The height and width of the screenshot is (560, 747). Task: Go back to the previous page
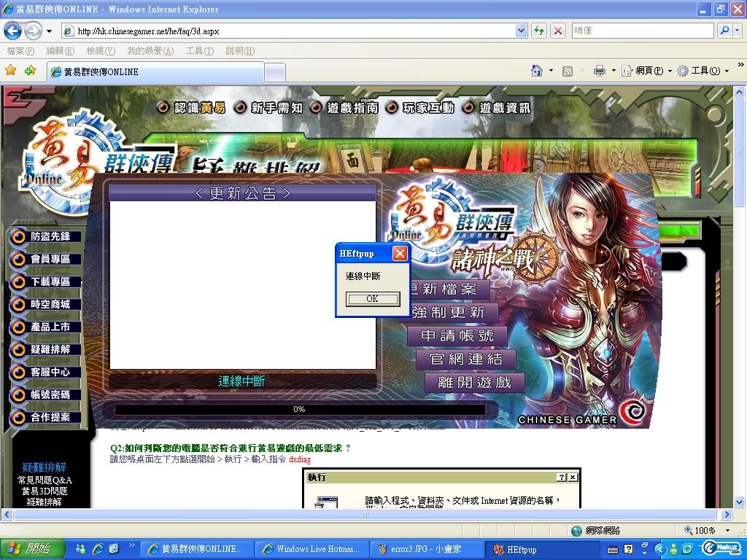click(12, 31)
